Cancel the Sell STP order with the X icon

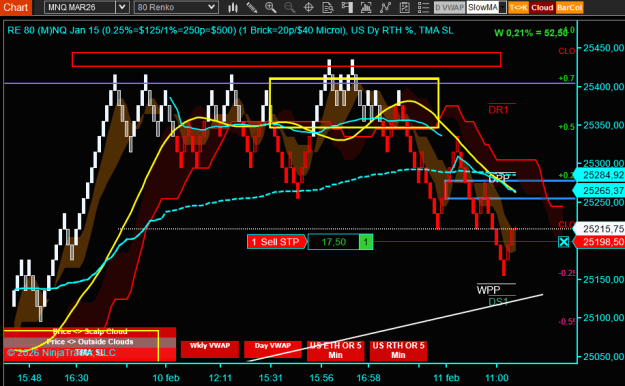click(564, 242)
